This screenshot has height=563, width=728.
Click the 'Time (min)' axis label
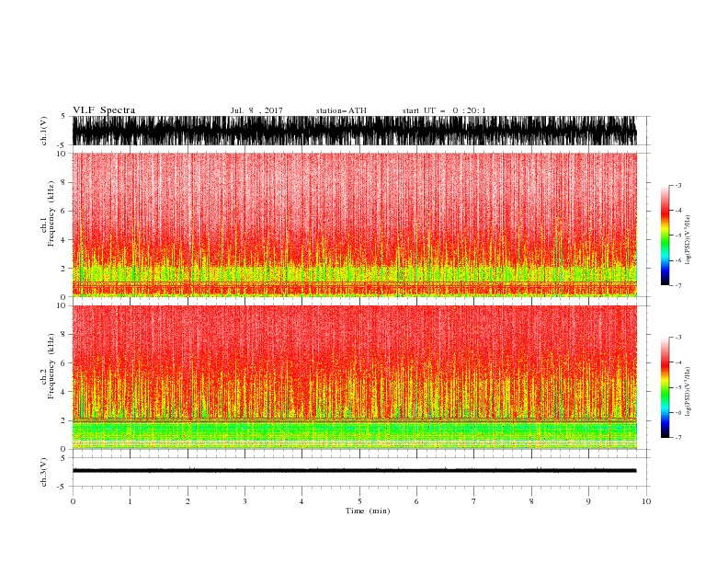pos(368,511)
